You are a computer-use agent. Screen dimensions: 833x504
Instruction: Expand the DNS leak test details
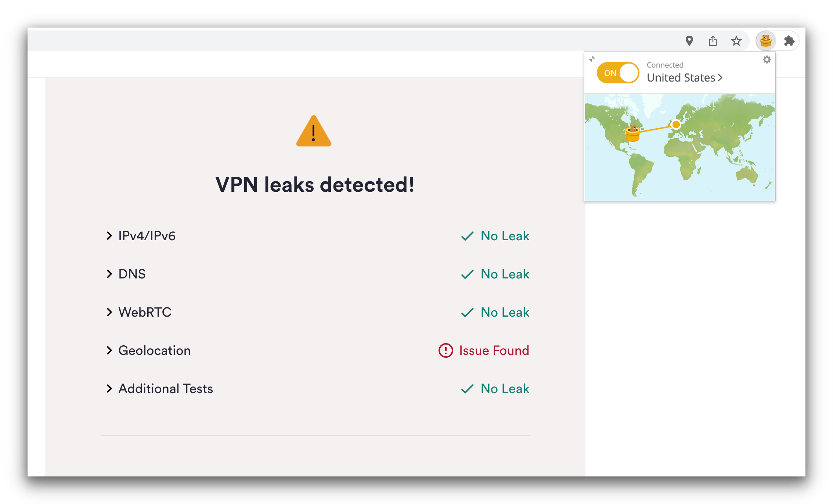coord(109,274)
